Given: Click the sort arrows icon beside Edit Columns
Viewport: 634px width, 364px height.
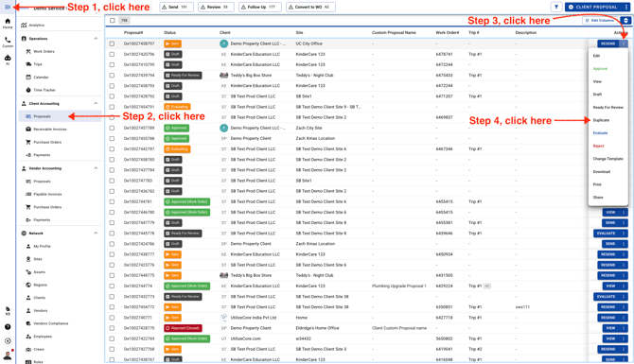Looking at the screenshot, I should coord(625,20).
